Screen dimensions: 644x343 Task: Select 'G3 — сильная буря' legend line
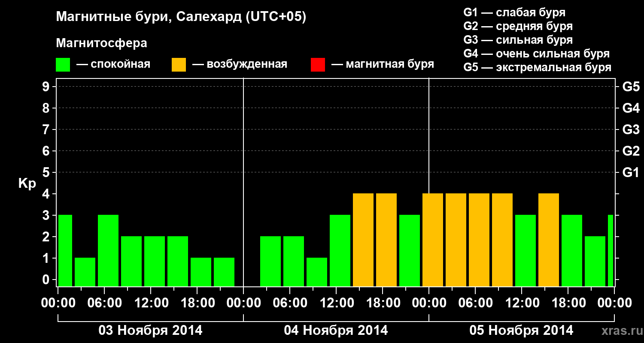click(518, 40)
